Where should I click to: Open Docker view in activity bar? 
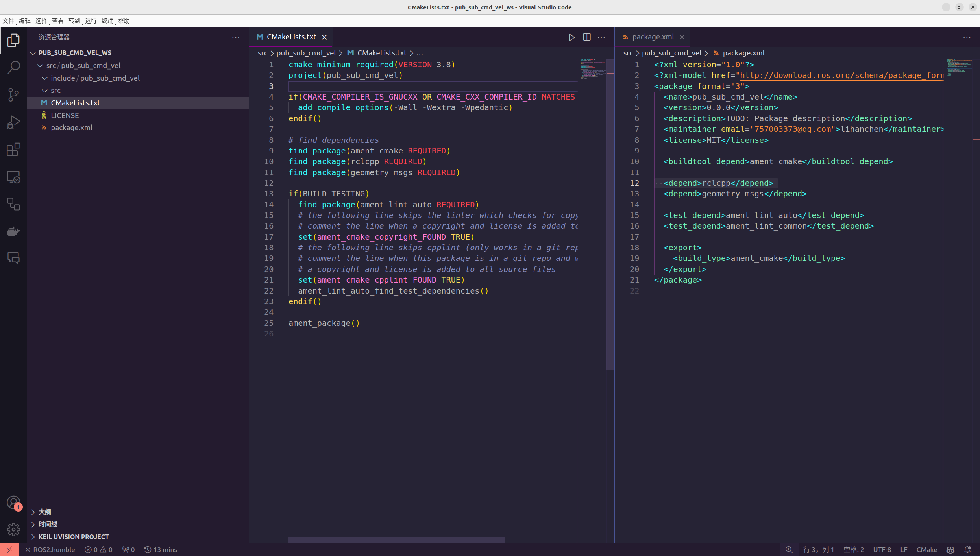click(x=13, y=231)
